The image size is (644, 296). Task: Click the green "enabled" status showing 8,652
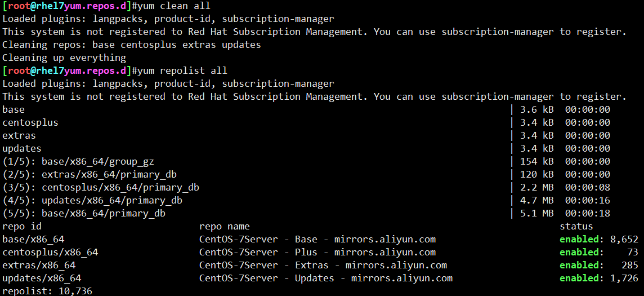[579, 240]
